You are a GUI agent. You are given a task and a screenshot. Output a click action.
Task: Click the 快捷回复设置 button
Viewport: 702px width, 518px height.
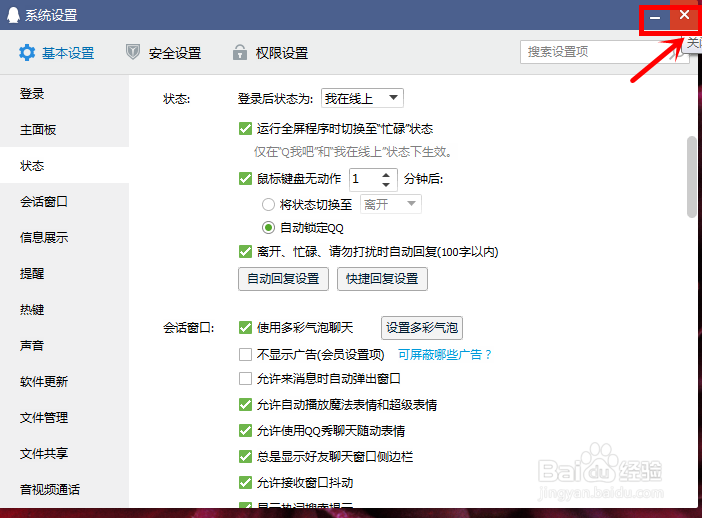point(382,279)
